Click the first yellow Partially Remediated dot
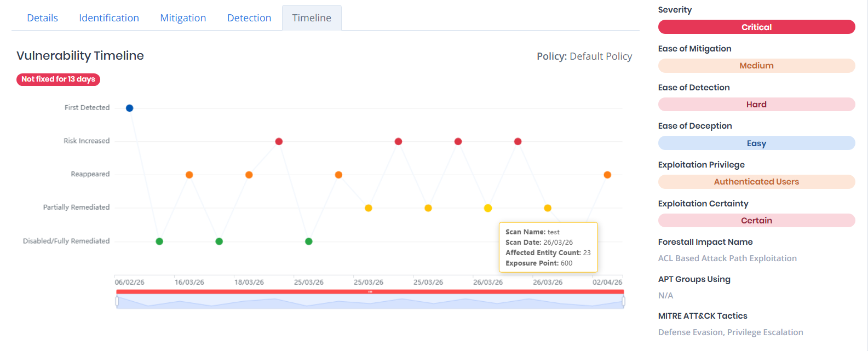 pos(369,208)
